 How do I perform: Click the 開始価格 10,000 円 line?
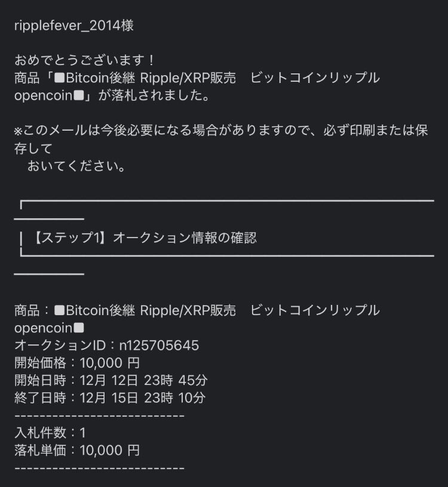(x=77, y=363)
